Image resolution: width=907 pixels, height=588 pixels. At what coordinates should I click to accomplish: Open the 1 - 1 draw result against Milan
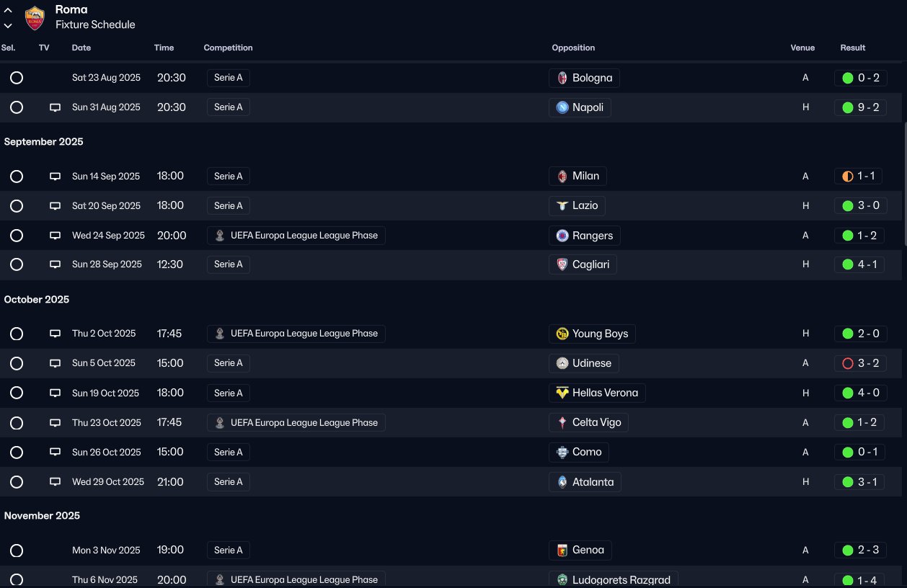click(858, 177)
